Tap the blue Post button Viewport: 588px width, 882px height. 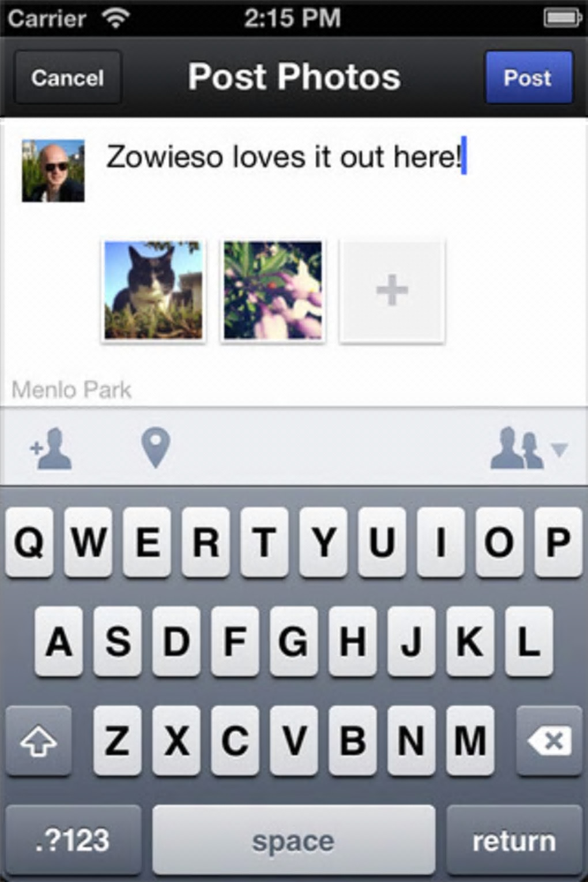pyautogui.click(x=529, y=77)
